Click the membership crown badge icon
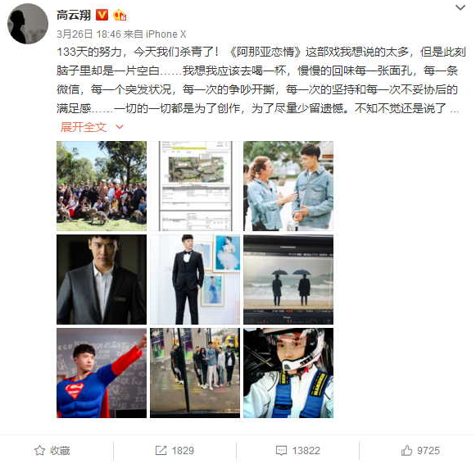Image resolution: width=476 pixels, height=464 pixels. pos(120,15)
